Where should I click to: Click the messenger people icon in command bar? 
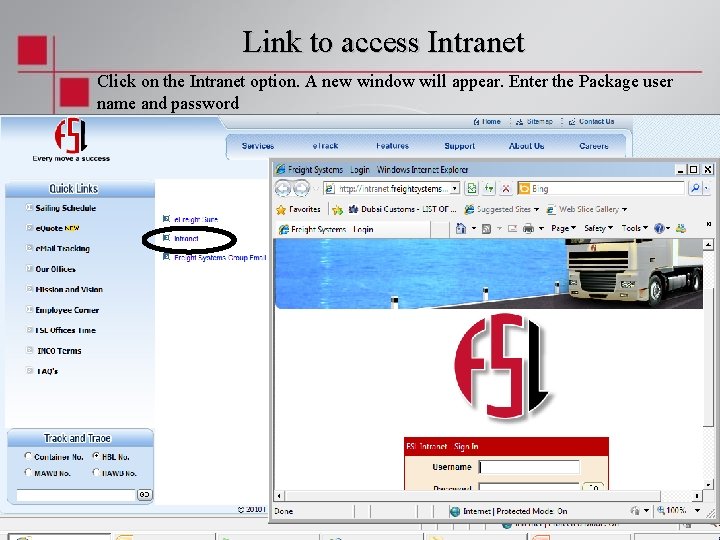pos(681,228)
